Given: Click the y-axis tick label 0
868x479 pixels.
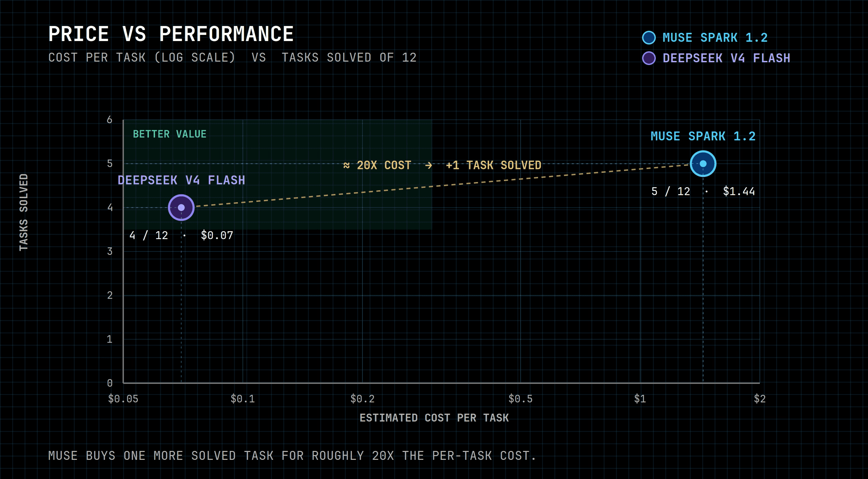Looking at the screenshot, I should coord(110,383).
